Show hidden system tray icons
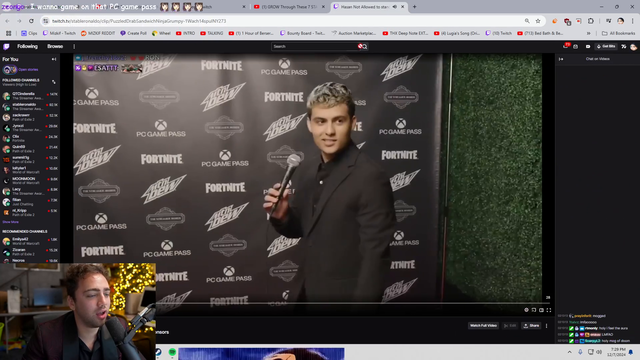 pos(569,352)
